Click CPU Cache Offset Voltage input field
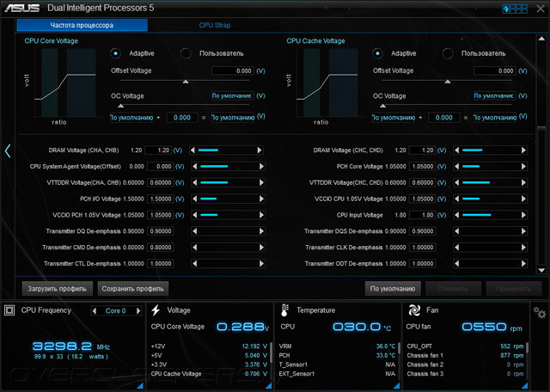 (495, 70)
